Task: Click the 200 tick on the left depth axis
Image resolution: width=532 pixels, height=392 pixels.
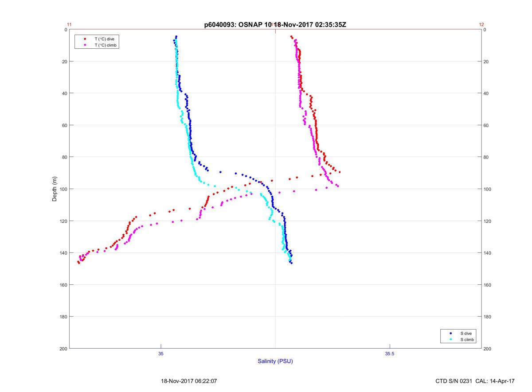Action: click(63, 349)
